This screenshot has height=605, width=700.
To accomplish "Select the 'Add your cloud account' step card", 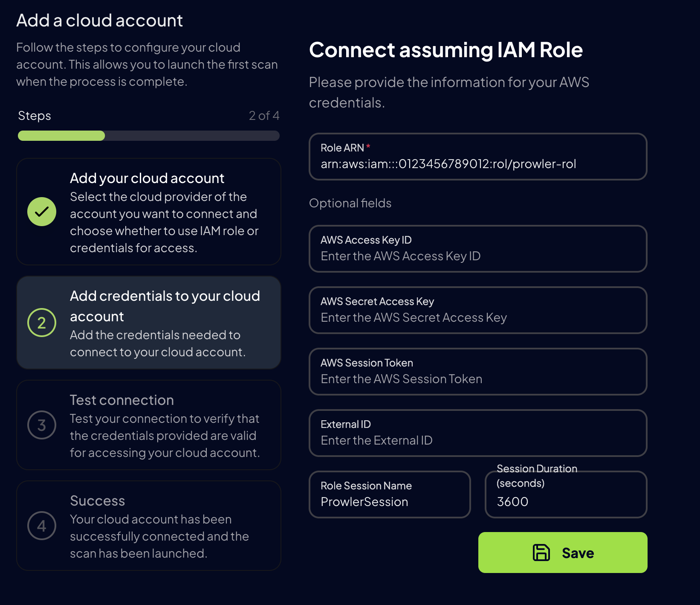I will (x=148, y=212).
